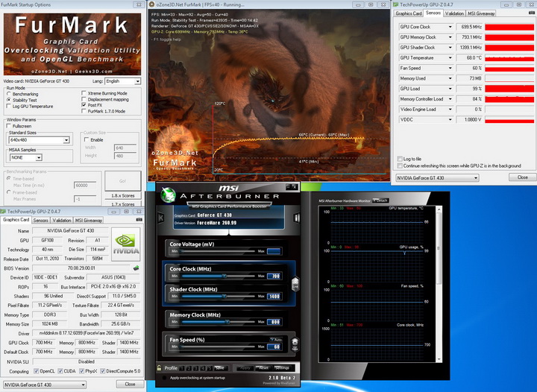Viewport: 537px width, 392px height.
Task: Open the card selector in the Graphics Card GPU-Z window
Action: click(x=45, y=385)
